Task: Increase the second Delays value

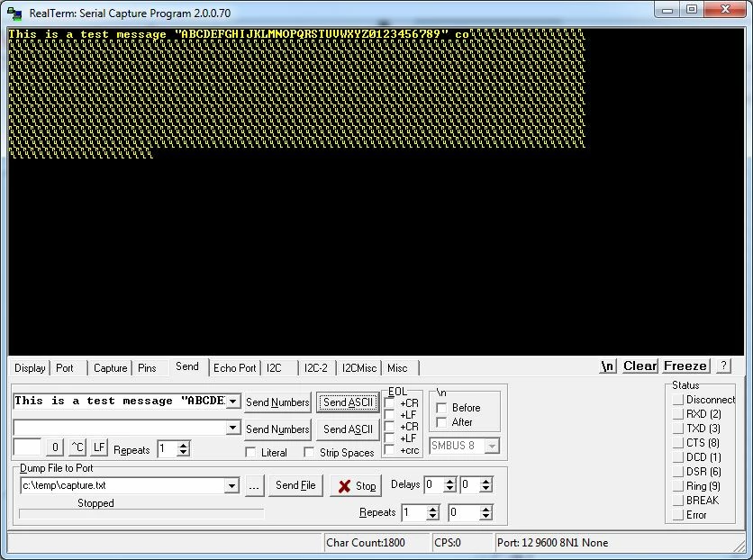Action: (x=486, y=481)
